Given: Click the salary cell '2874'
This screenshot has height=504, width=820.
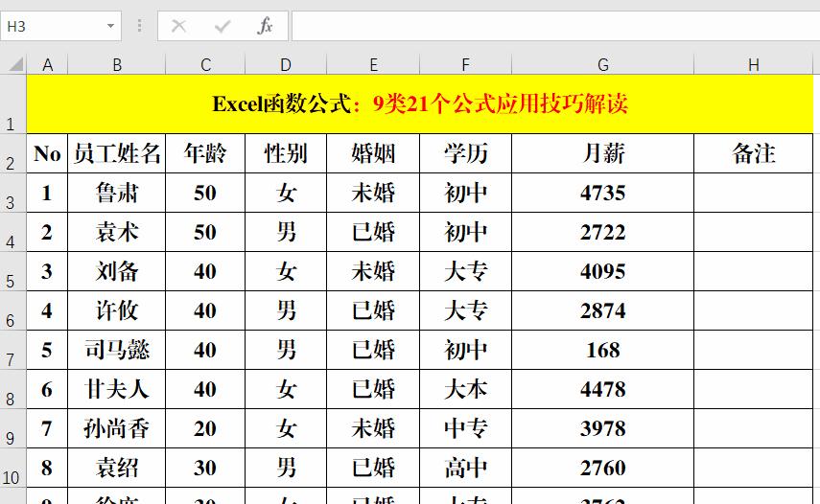Looking at the screenshot, I should [603, 310].
